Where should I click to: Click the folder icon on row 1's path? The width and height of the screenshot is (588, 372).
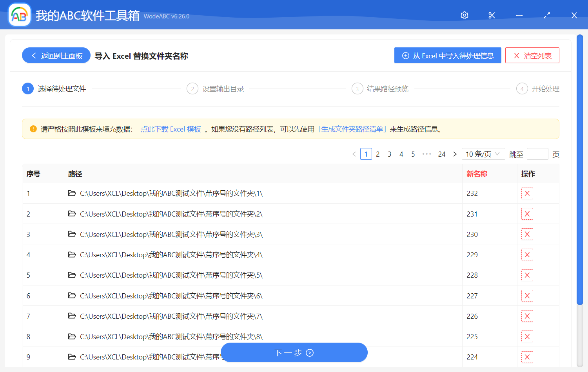72,193
